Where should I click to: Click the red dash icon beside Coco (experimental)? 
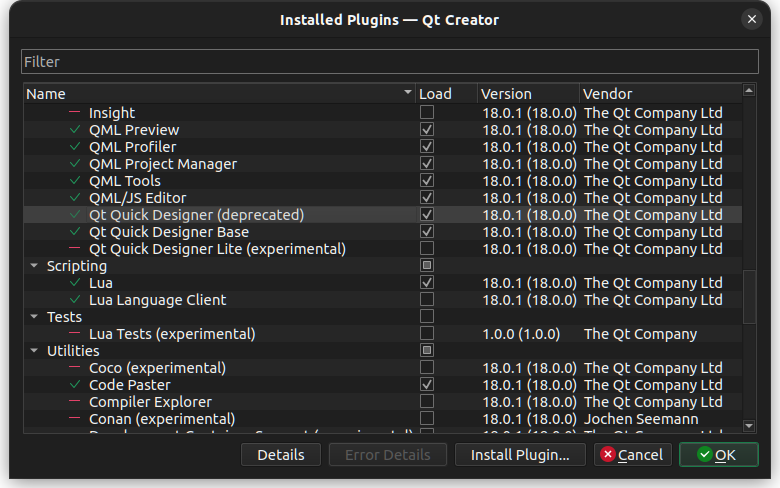(75, 368)
